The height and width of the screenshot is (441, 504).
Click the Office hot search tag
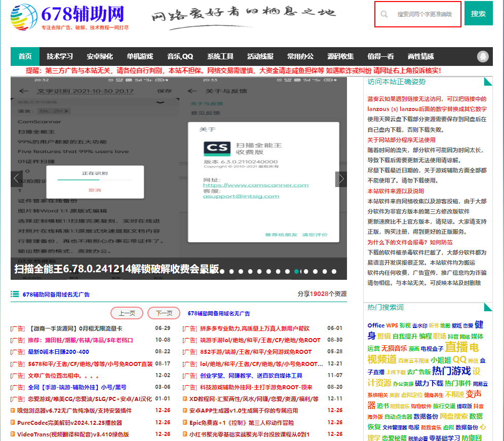(376, 325)
